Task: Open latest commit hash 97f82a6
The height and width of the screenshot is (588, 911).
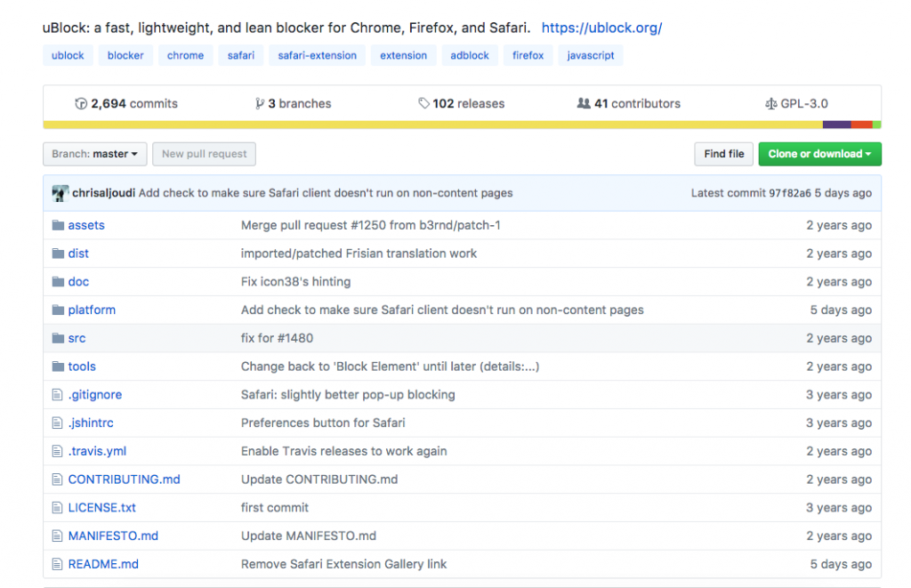Action: (789, 193)
